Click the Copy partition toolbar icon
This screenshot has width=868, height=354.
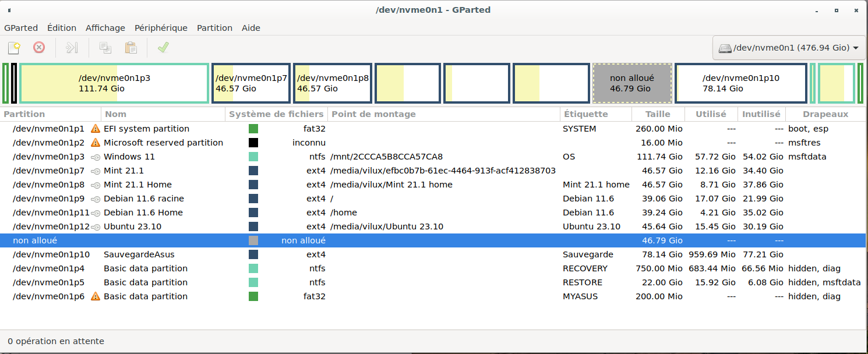[x=105, y=48]
